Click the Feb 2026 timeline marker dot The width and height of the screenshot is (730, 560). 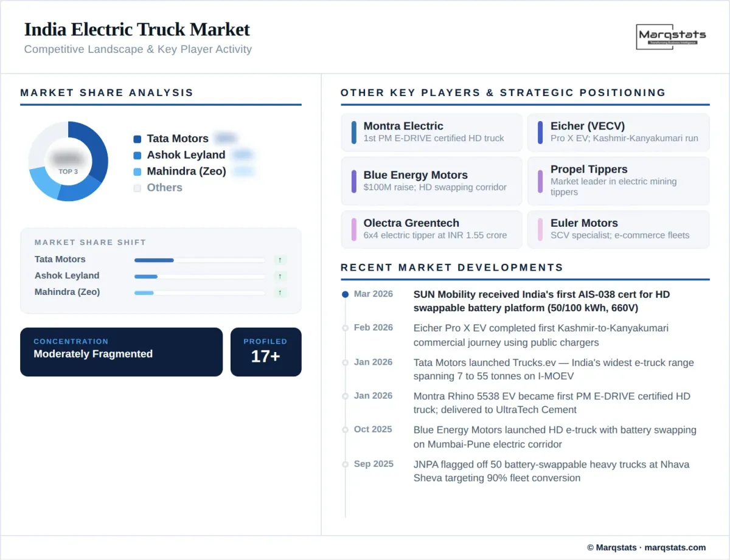click(346, 328)
